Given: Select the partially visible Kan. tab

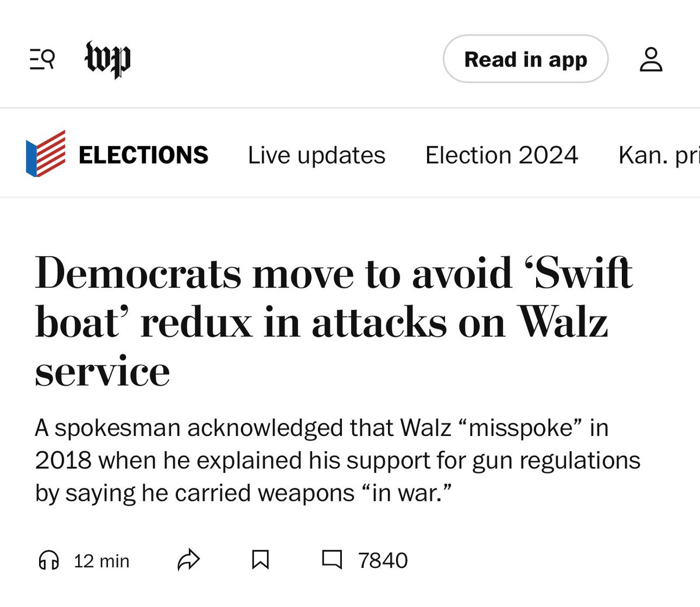Looking at the screenshot, I should pyautogui.click(x=659, y=155).
